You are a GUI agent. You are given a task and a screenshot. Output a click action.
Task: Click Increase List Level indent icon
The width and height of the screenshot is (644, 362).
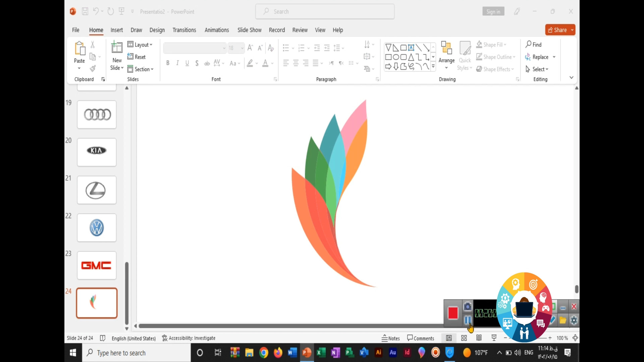327,48
